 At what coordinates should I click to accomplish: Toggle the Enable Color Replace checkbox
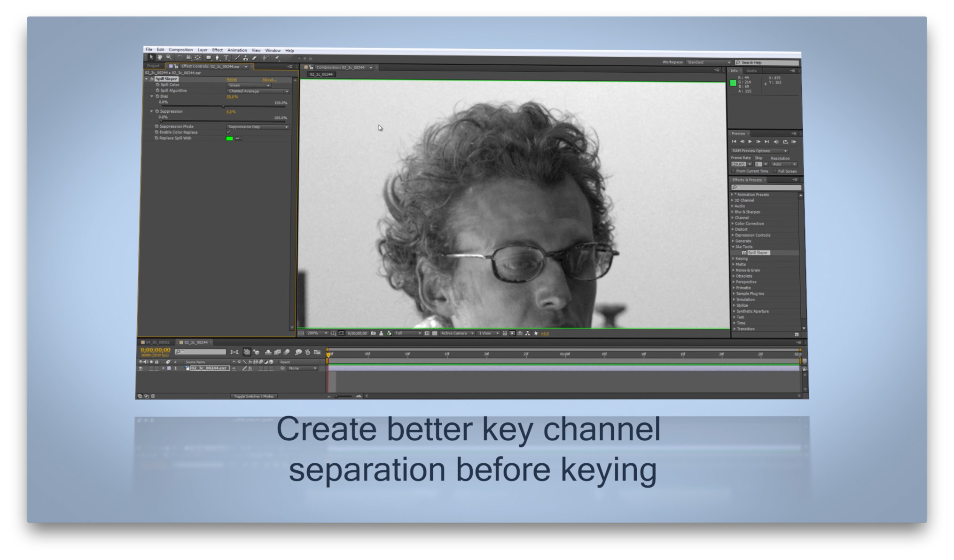pyautogui.click(x=228, y=132)
